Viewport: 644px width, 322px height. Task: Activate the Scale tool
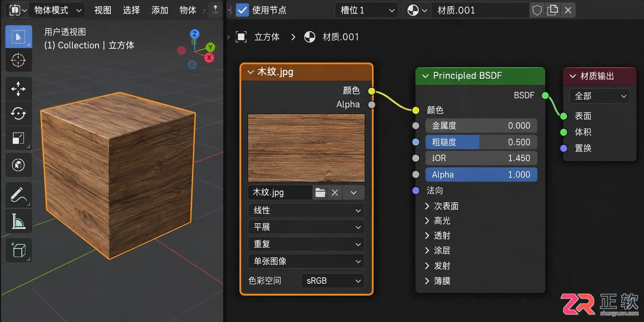pos(18,139)
